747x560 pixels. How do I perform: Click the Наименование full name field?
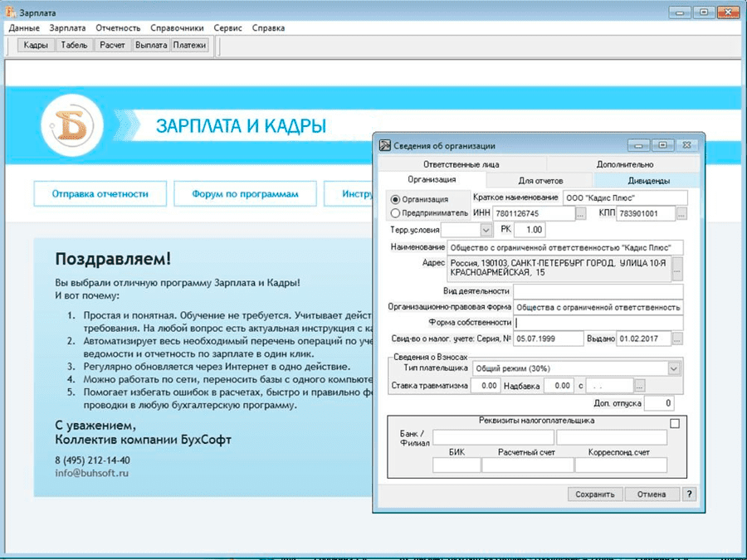tap(565, 247)
